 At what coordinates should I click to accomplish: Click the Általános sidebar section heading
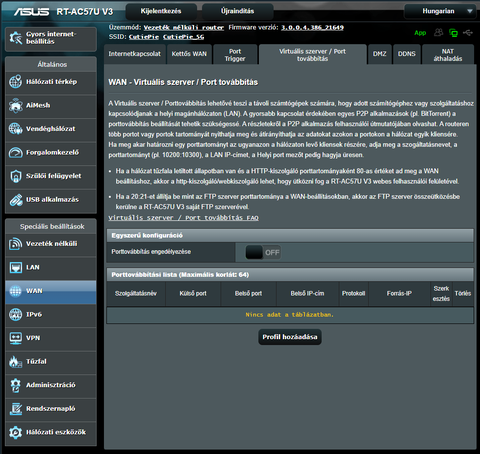click(x=51, y=65)
